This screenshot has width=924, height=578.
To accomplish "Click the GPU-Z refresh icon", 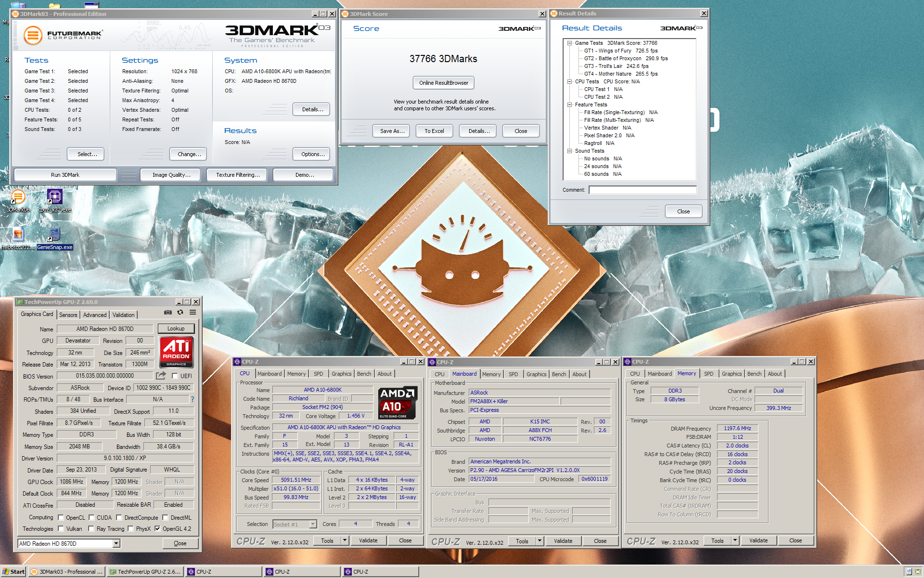I will [x=180, y=313].
